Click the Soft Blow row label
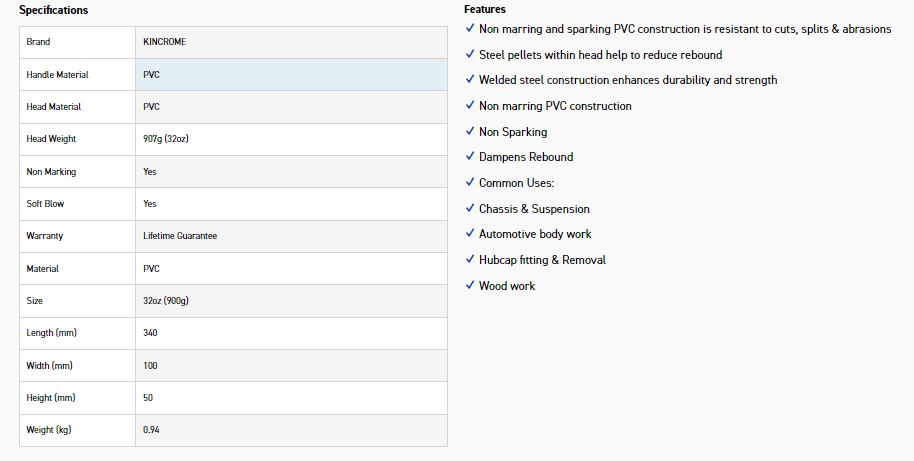This screenshot has width=914, height=461. click(45, 203)
